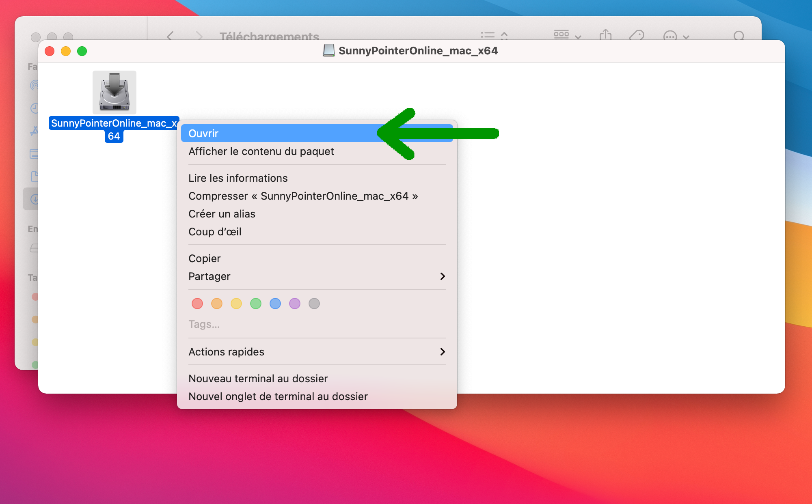This screenshot has height=504, width=812.
Task: Click the disk icon in window title
Action: coord(328,51)
